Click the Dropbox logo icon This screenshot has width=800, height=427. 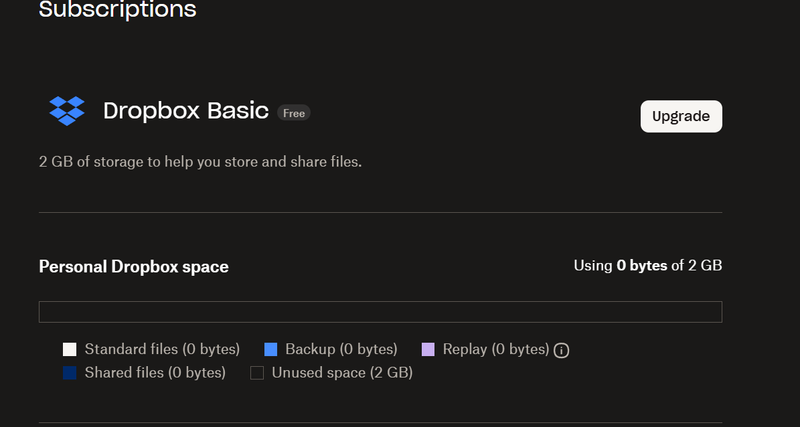[x=67, y=111]
